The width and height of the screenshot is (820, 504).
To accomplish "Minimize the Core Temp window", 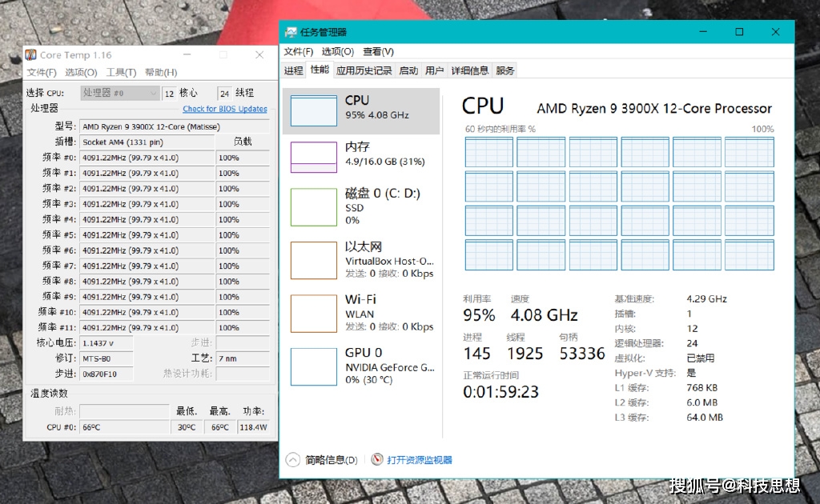I will pos(187,54).
